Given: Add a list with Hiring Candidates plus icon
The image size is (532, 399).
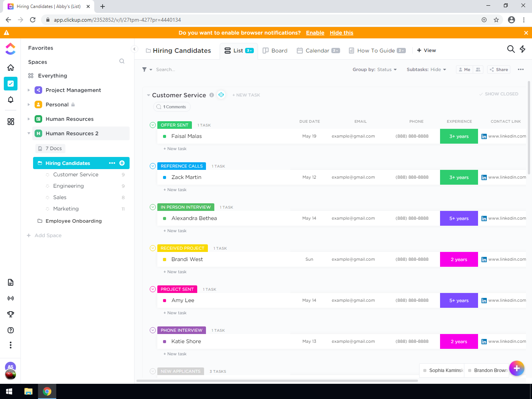Looking at the screenshot, I should tap(122, 163).
